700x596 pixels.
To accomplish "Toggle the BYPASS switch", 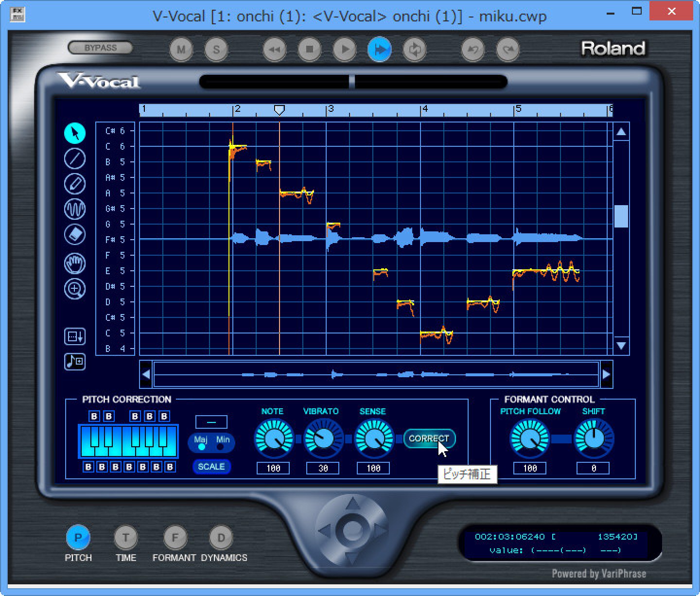I will click(x=101, y=48).
